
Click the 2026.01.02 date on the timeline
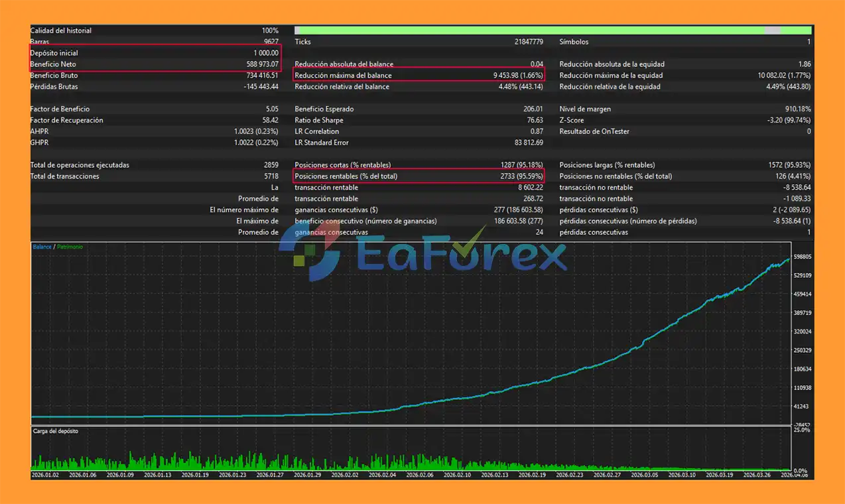(45, 475)
